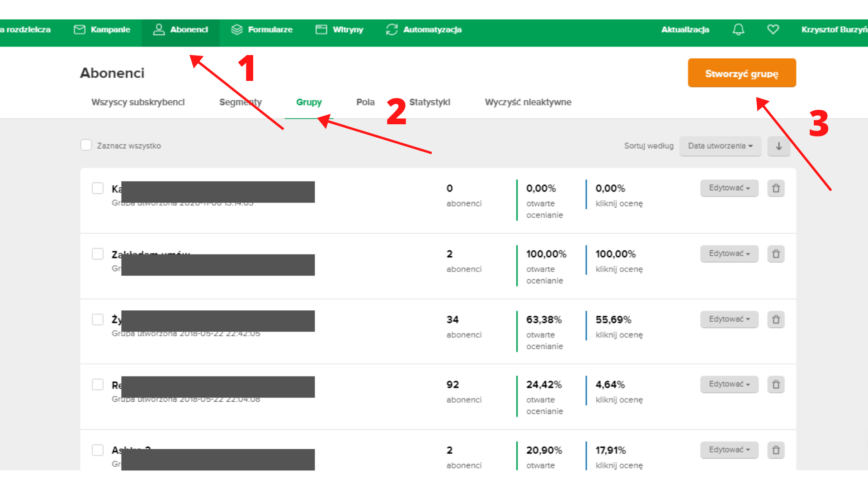Image resolution: width=868 pixels, height=488 pixels.
Task: Open Kampanie from the envelope icon
Action: [80, 30]
